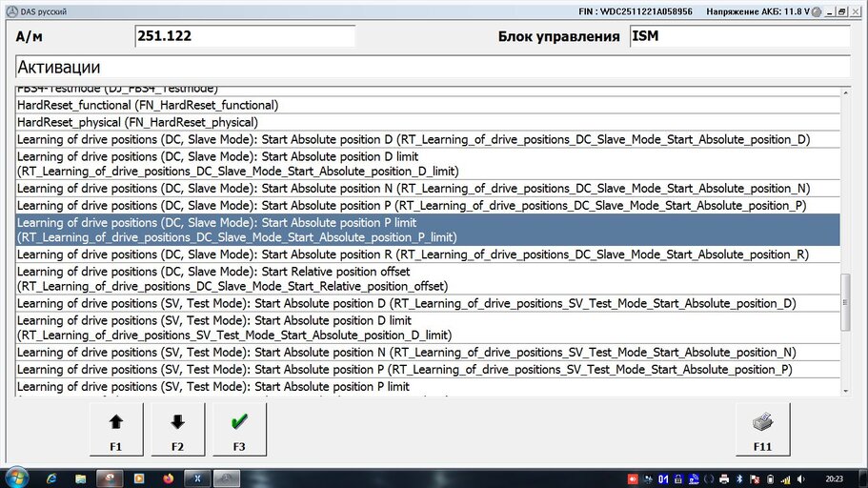Click the blue '01' tray icon

(663, 479)
